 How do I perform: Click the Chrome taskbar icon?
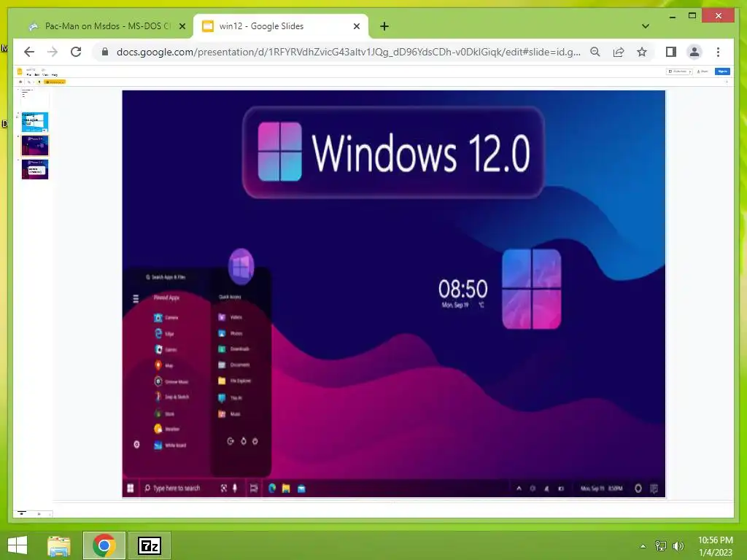(104, 545)
